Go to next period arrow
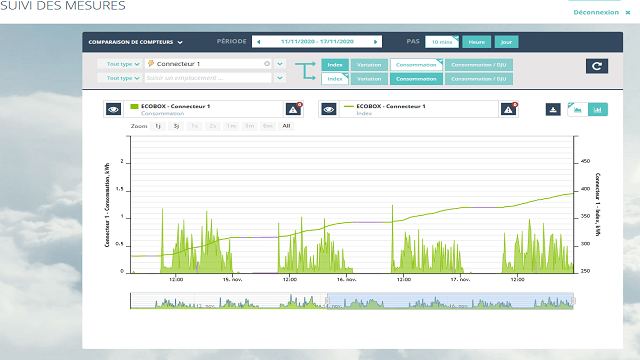Viewport: 640px width, 360px height. [x=376, y=42]
